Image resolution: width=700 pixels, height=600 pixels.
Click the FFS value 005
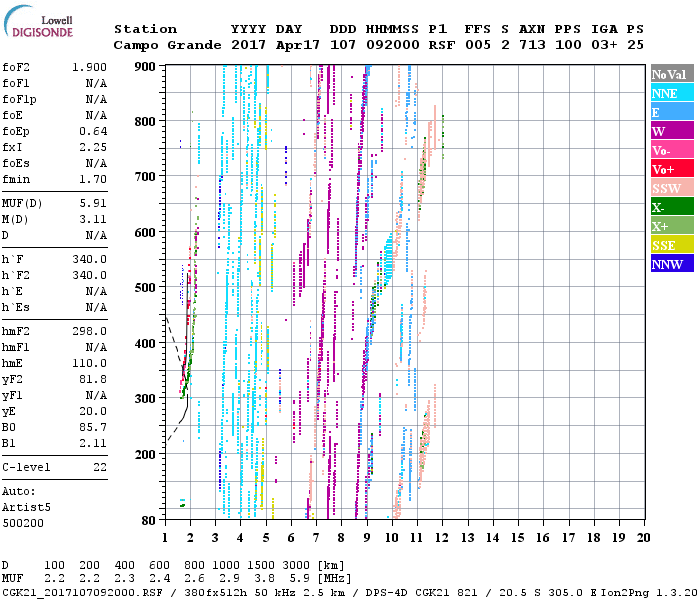pos(478,45)
